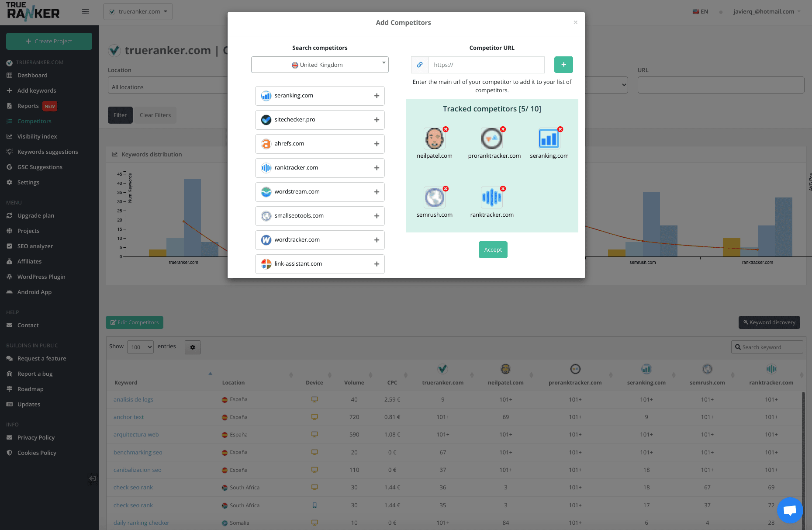Screen dimensions: 812x530
Task: Open 'benchmarking seo' keyword link
Action: tap(138, 452)
